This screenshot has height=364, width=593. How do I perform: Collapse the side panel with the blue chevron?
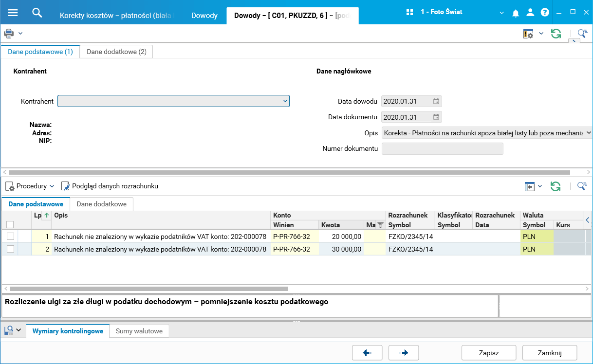pyautogui.click(x=588, y=220)
